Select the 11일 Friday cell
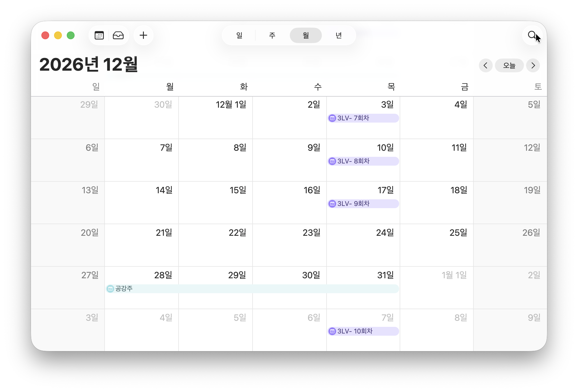Screen dimensions: 578x392 click(x=437, y=160)
